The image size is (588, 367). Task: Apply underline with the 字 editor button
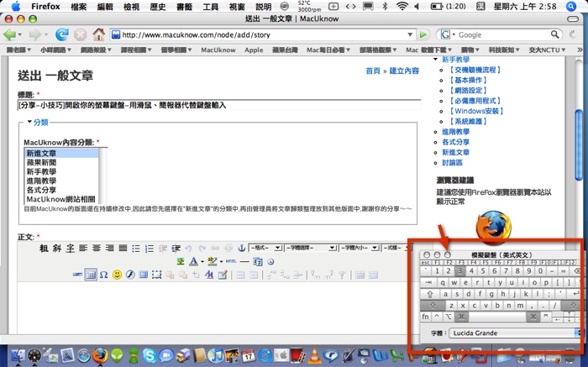[x=70, y=248]
